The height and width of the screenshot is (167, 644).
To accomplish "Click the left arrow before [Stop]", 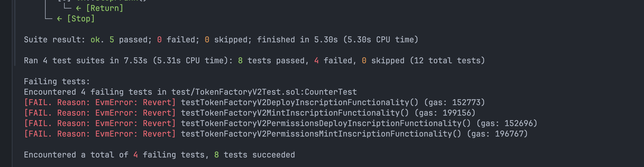I will 59,19.
